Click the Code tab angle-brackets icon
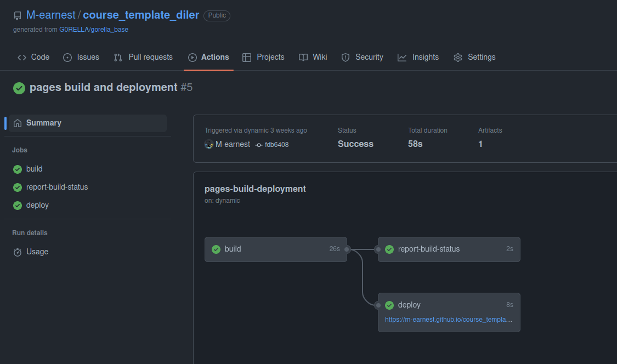Image resolution: width=617 pixels, height=364 pixels. (22, 58)
